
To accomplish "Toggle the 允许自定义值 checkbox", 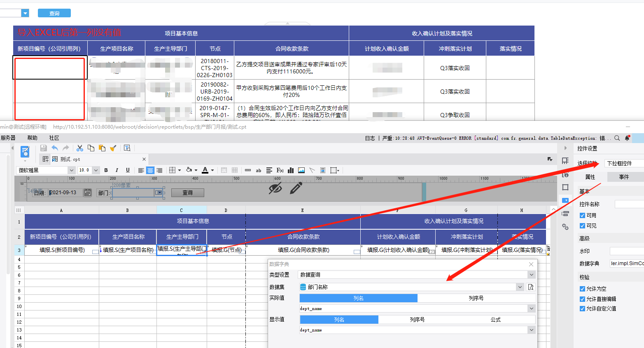I will coord(582,308).
